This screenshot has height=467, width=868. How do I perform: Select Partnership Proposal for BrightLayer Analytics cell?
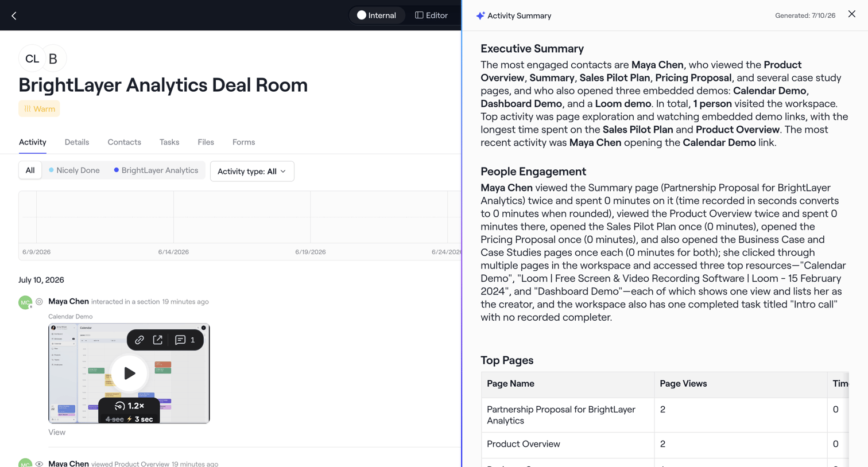coord(568,415)
